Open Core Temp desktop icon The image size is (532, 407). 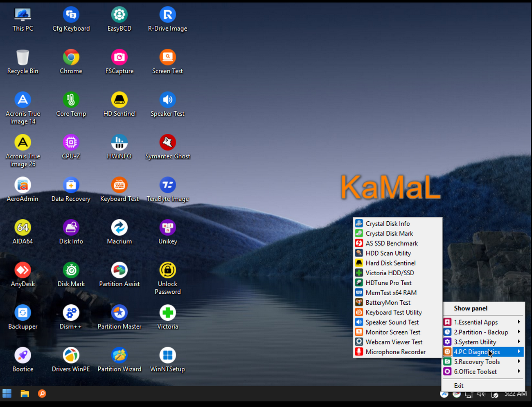point(71,105)
